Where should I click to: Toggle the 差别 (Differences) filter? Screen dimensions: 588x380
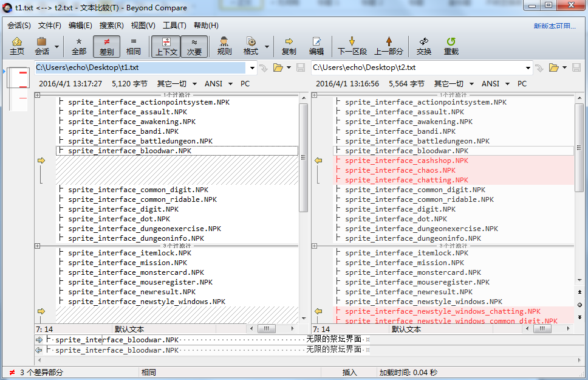point(106,46)
